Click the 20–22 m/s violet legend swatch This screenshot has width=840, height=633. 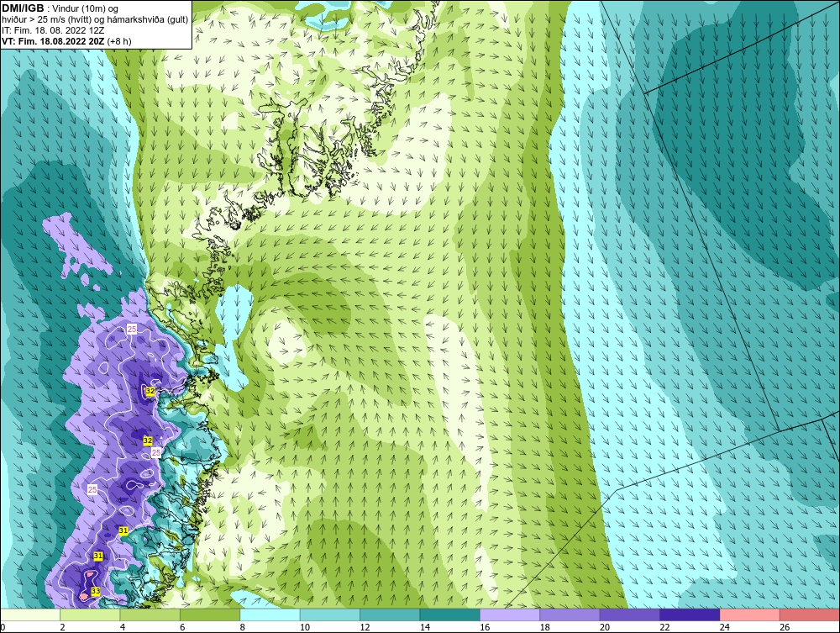click(x=630, y=615)
